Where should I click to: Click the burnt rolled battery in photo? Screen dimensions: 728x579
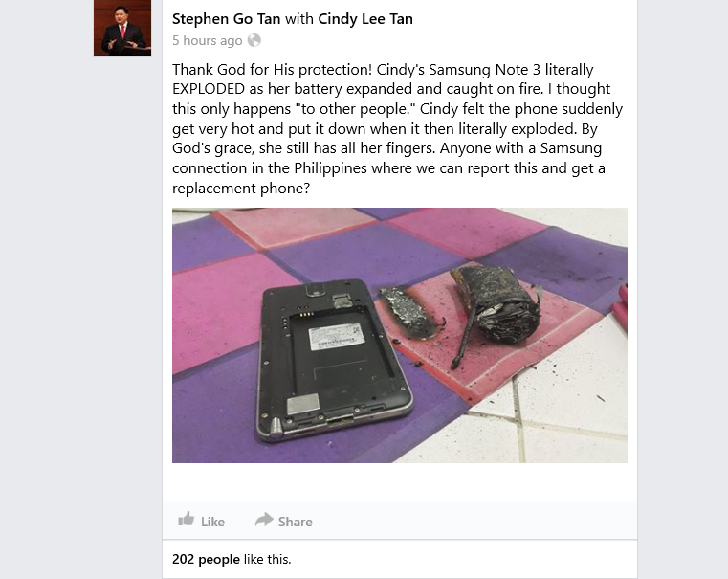(x=496, y=302)
